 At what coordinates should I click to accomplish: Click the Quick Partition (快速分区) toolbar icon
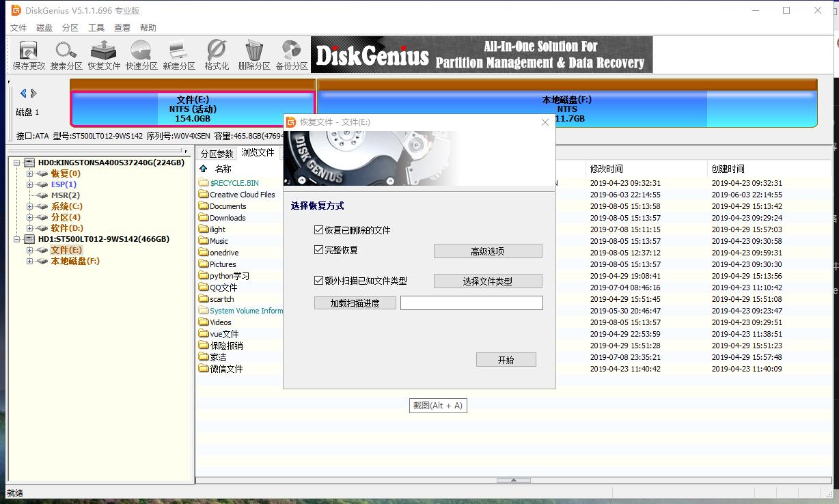(x=141, y=55)
